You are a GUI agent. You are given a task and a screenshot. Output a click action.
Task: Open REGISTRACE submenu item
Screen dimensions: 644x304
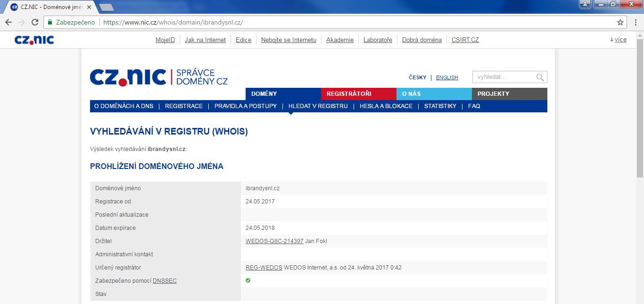(184, 106)
